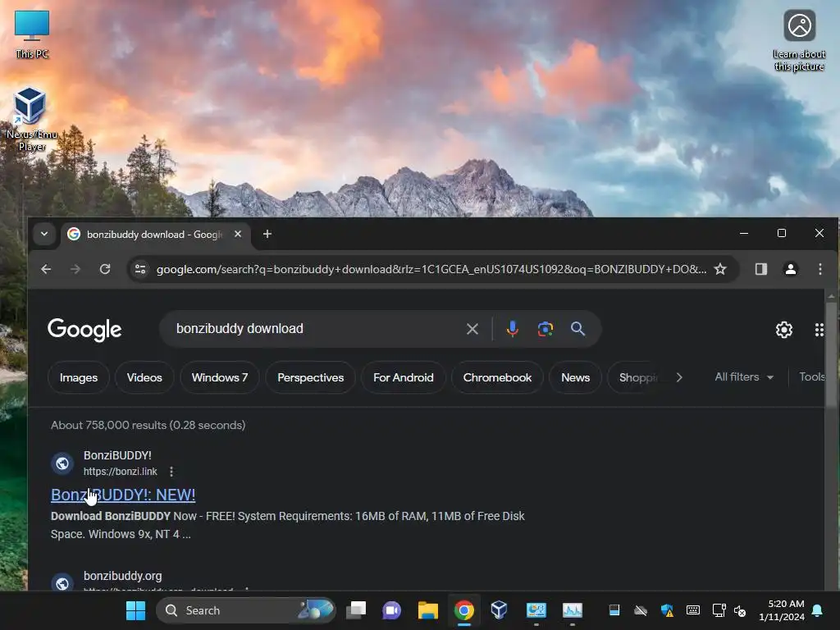Toggle Chrome side panel

point(761,269)
